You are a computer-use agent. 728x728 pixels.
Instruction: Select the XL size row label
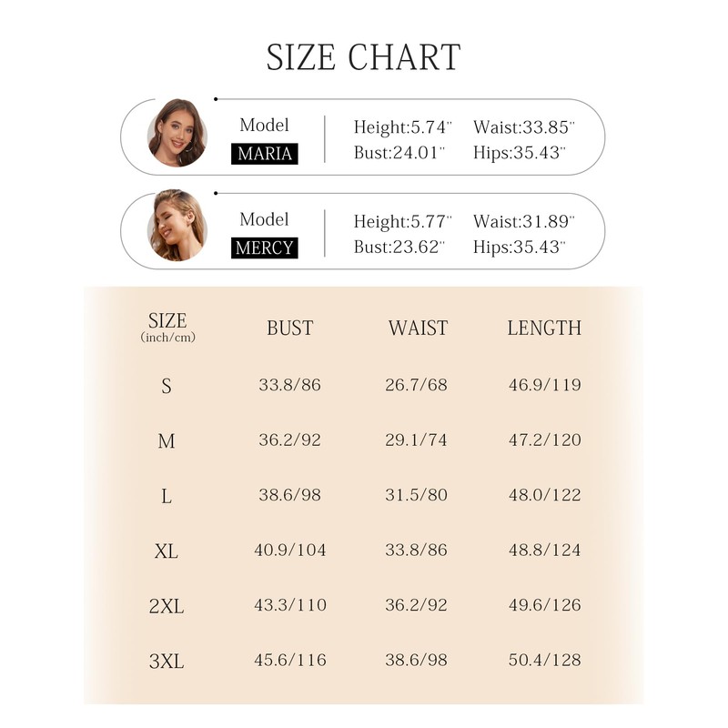tap(167, 551)
